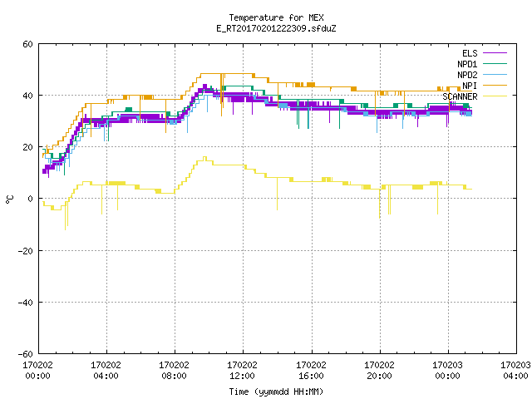The width and height of the screenshot is (532, 399).
Task: Click the green NPD1 legend line sample
Action: 495,63
